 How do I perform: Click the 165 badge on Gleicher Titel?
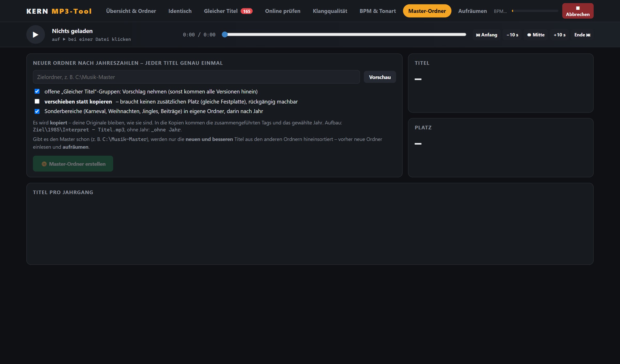tap(246, 11)
